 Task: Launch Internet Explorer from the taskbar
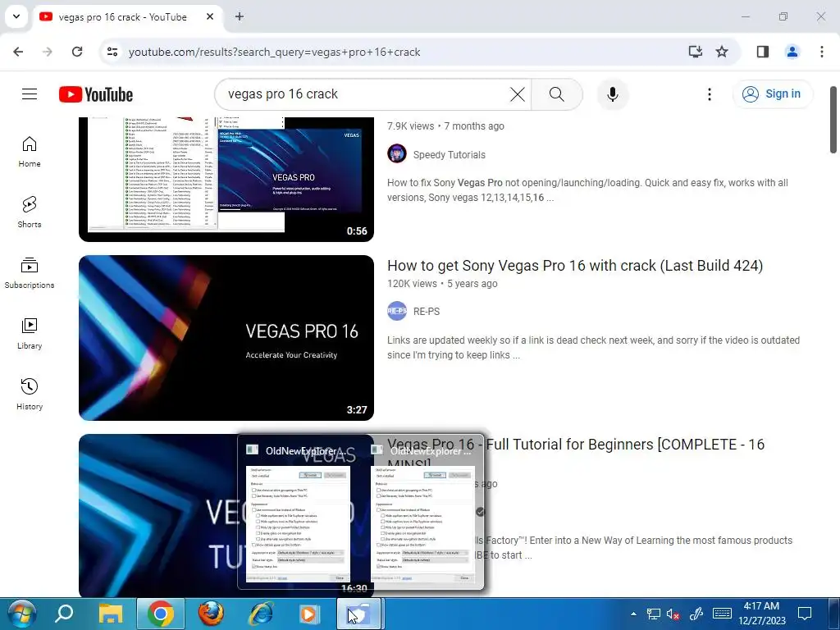click(260, 614)
